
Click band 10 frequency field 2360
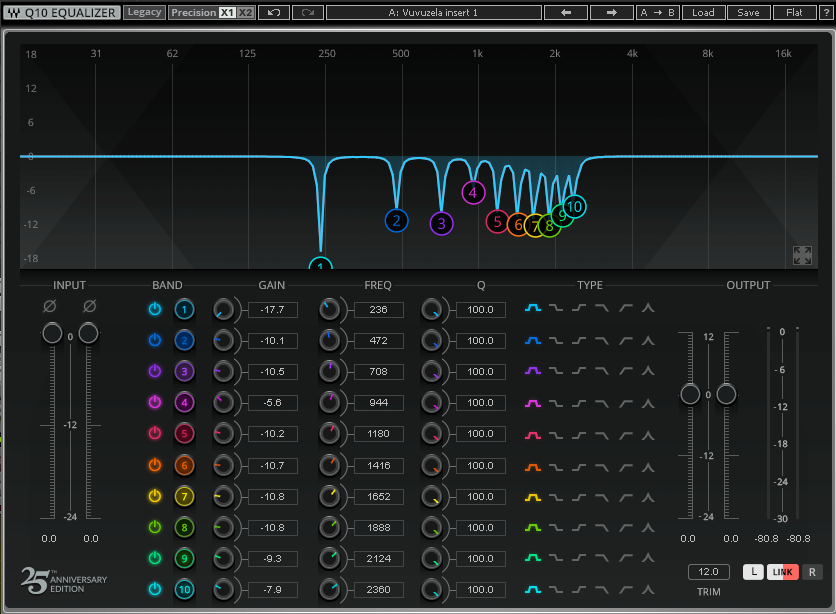(379, 589)
